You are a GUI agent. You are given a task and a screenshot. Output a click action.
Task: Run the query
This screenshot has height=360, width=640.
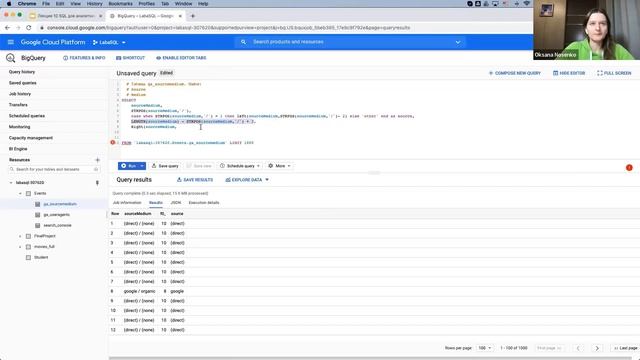(128, 166)
